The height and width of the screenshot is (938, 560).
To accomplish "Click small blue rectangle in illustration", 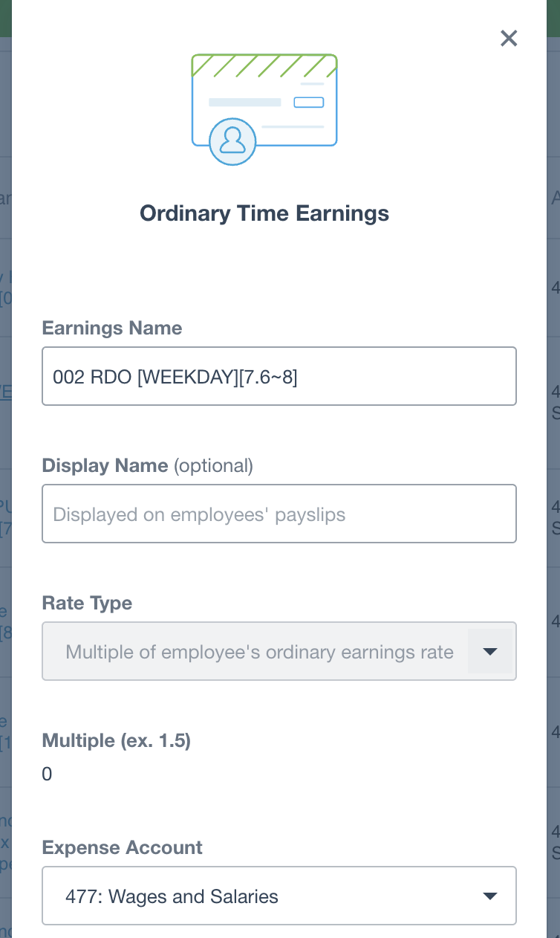I will point(309,103).
